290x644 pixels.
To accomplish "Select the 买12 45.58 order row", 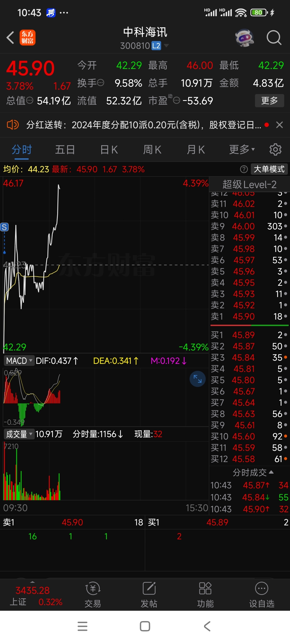I will point(249,459).
